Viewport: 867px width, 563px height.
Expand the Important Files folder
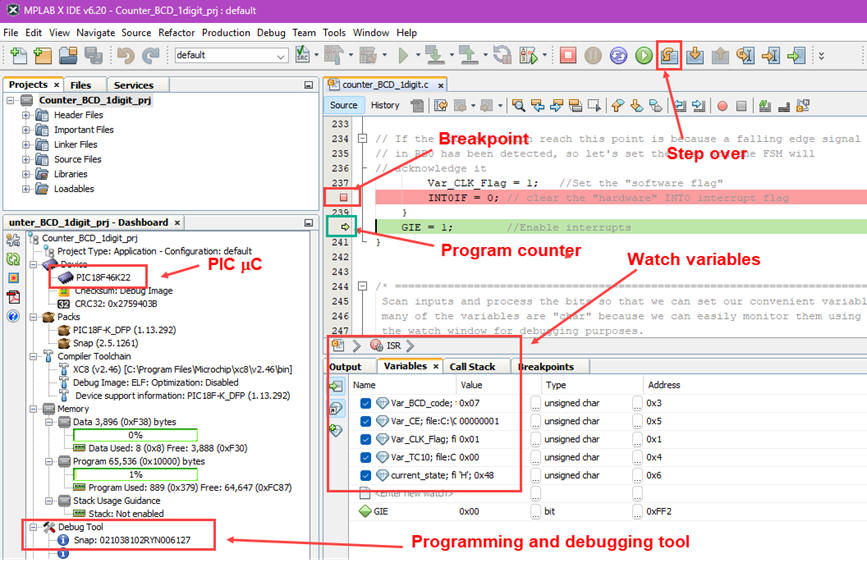click(26, 130)
